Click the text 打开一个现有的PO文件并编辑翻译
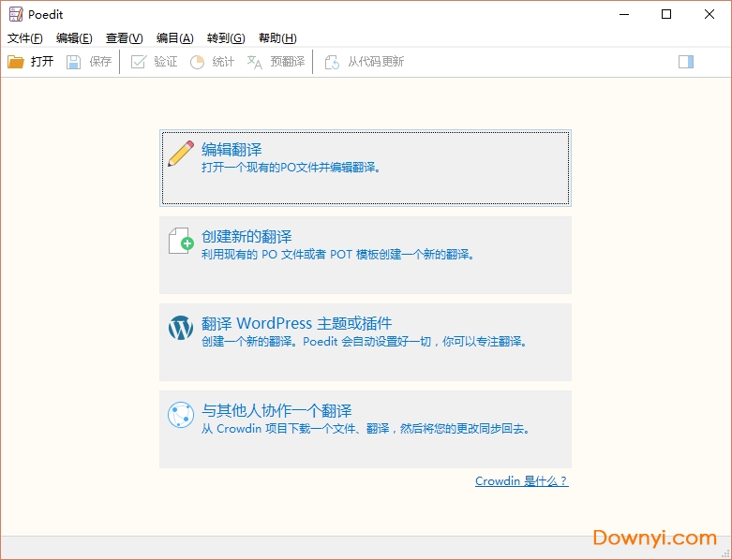 point(291,168)
